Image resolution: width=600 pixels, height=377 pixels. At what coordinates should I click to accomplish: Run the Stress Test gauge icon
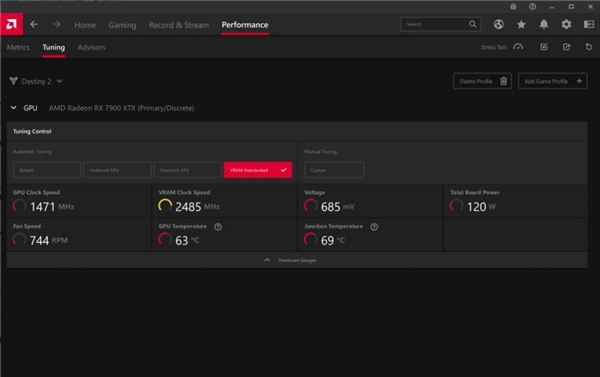click(518, 47)
